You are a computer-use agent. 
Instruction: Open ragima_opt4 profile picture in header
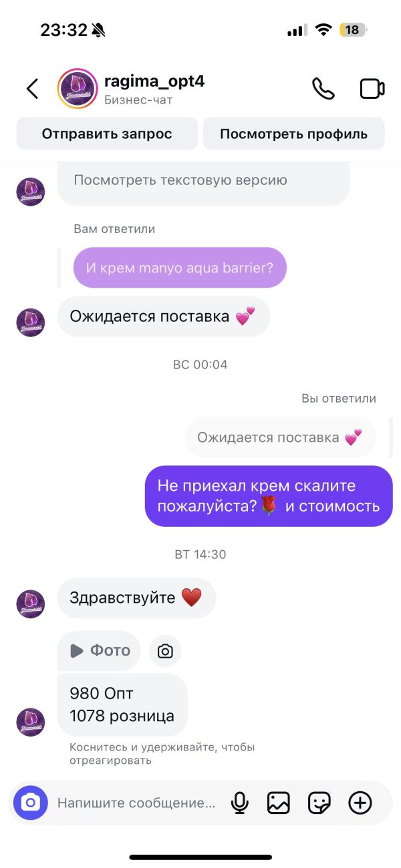[x=78, y=89]
